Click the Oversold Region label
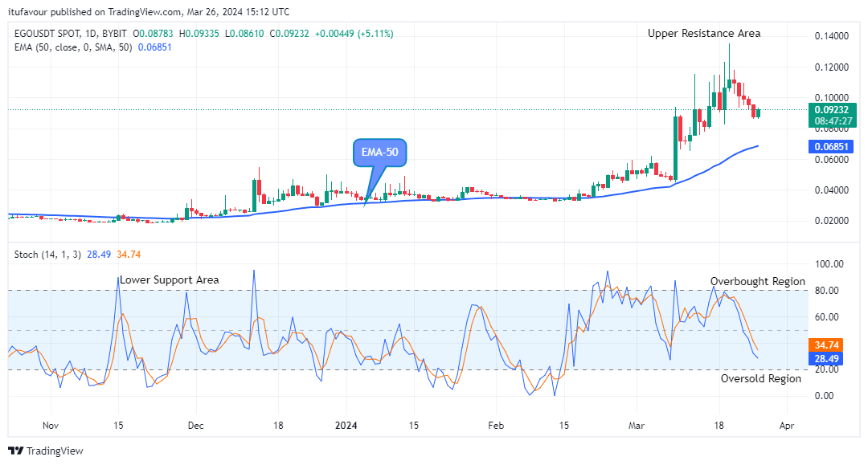The height and width of the screenshot is (465, 868). coord(761,379)
